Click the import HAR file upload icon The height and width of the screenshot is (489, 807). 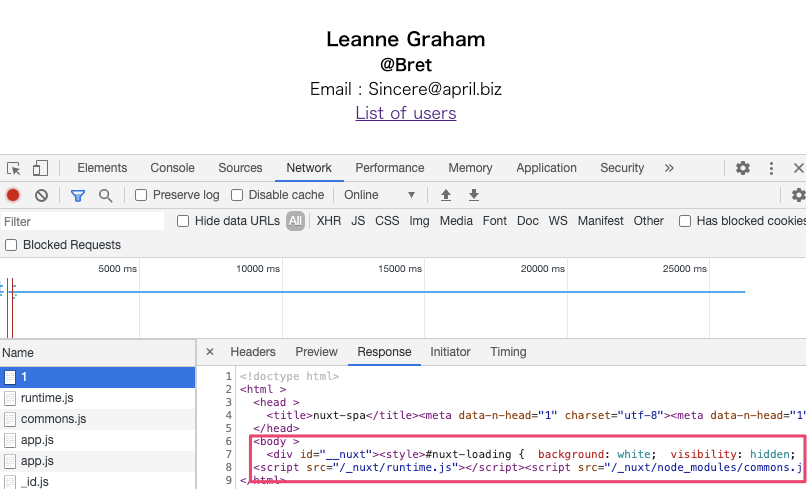pos(446,195)
